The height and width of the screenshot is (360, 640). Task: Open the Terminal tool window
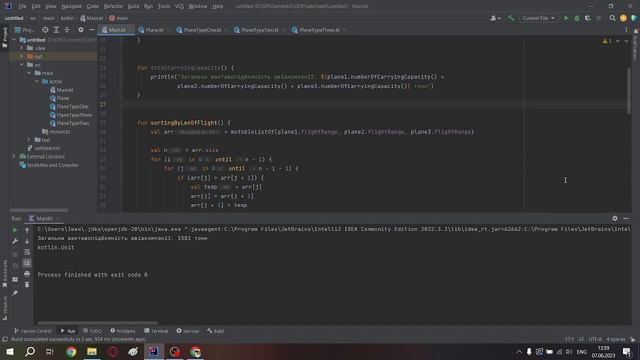156,331
